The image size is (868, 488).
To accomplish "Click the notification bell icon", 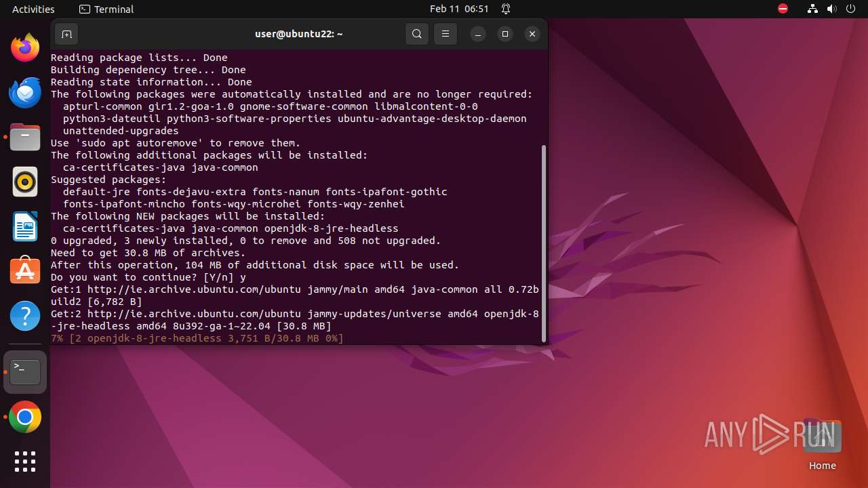I will 506,9.
